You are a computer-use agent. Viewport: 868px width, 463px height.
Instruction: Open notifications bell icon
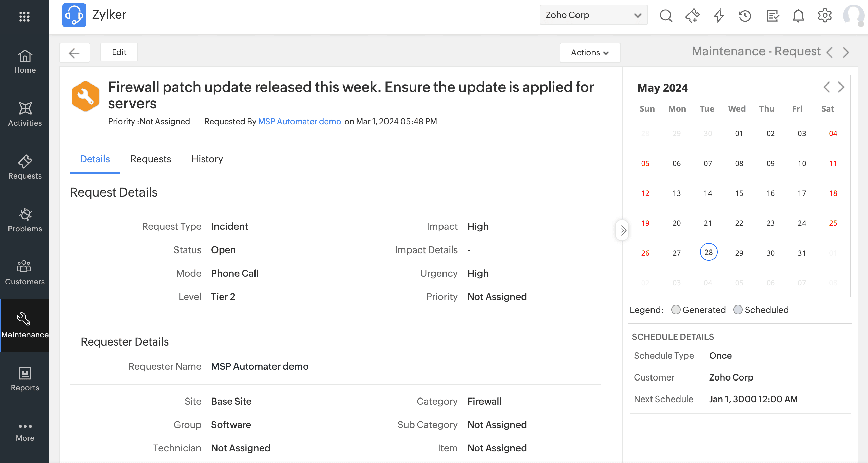pos(798,16)
